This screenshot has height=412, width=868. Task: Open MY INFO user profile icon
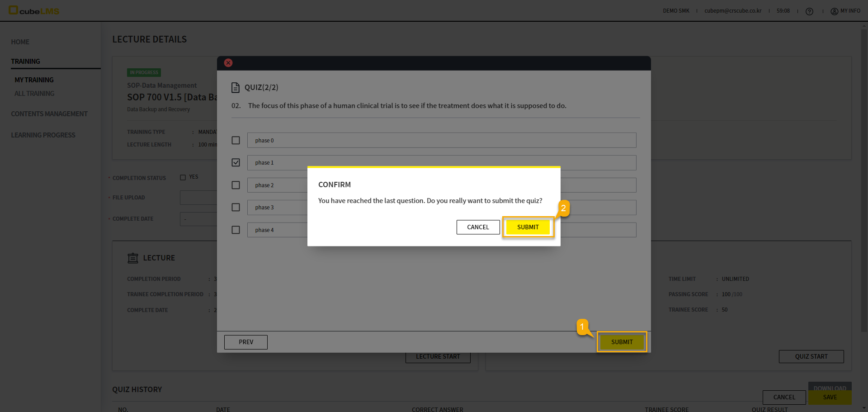(834, 11)
